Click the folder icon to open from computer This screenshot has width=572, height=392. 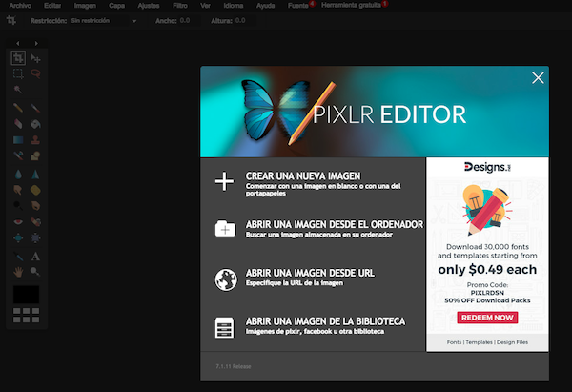coord(225,229)
